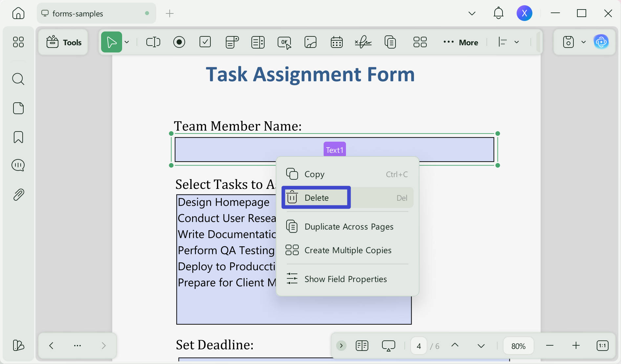Select the text field tool icon
This screenshot has width=621, height=364.
click(x=153, y=42)
